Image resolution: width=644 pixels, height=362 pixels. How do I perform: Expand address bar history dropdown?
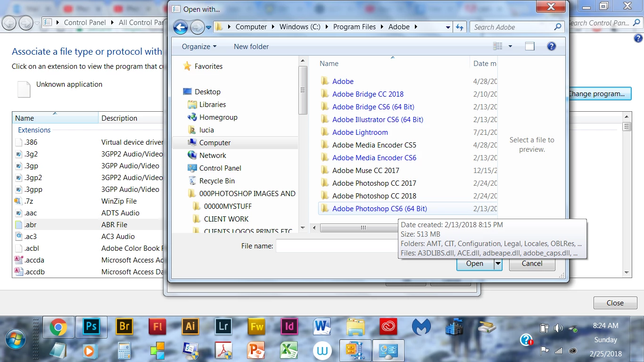pos(448,27)
